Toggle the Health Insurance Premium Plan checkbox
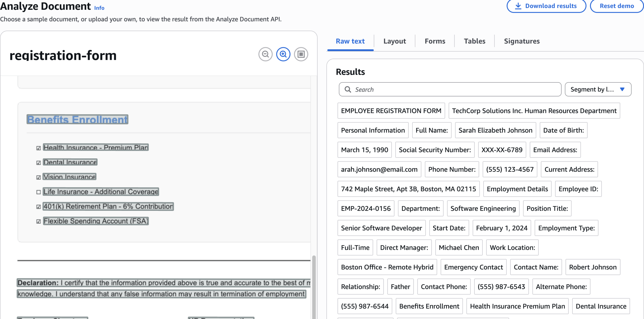Viewport: 644px width, 319px height. coord(38,148)
